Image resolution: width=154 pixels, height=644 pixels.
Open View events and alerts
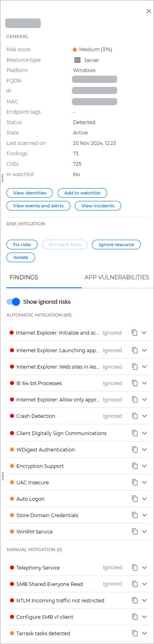(x=38, y=206)
